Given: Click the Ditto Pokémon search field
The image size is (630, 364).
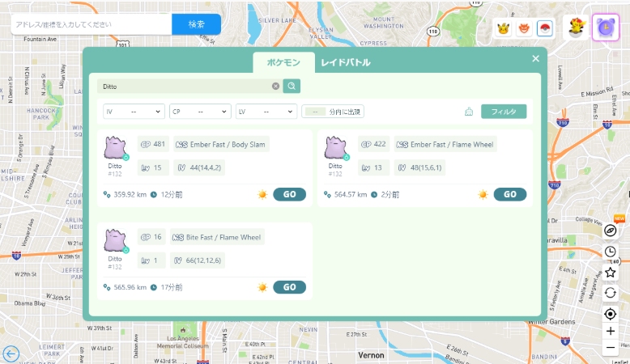Looking at the screenshot, I should pos(189,87).
